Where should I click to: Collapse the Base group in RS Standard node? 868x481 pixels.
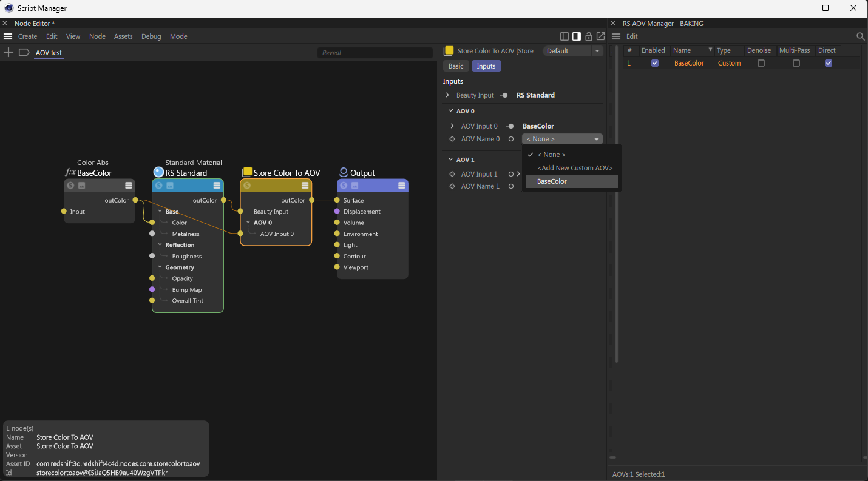(160, 212)
